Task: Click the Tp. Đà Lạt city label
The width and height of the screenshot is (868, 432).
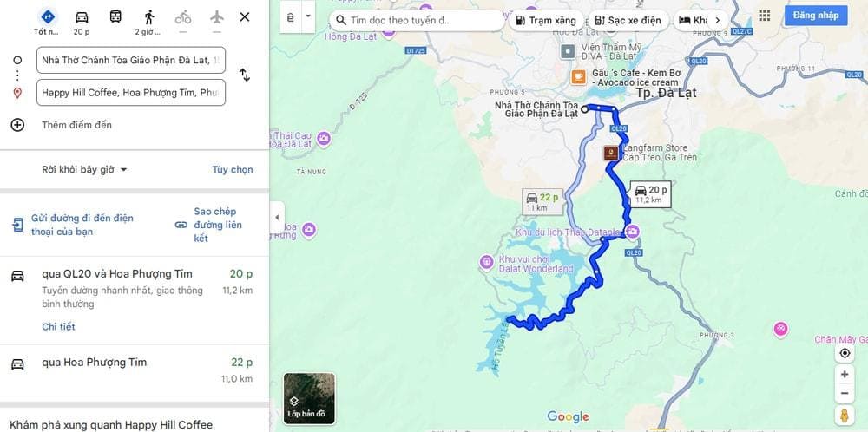Action: [667, 92]
